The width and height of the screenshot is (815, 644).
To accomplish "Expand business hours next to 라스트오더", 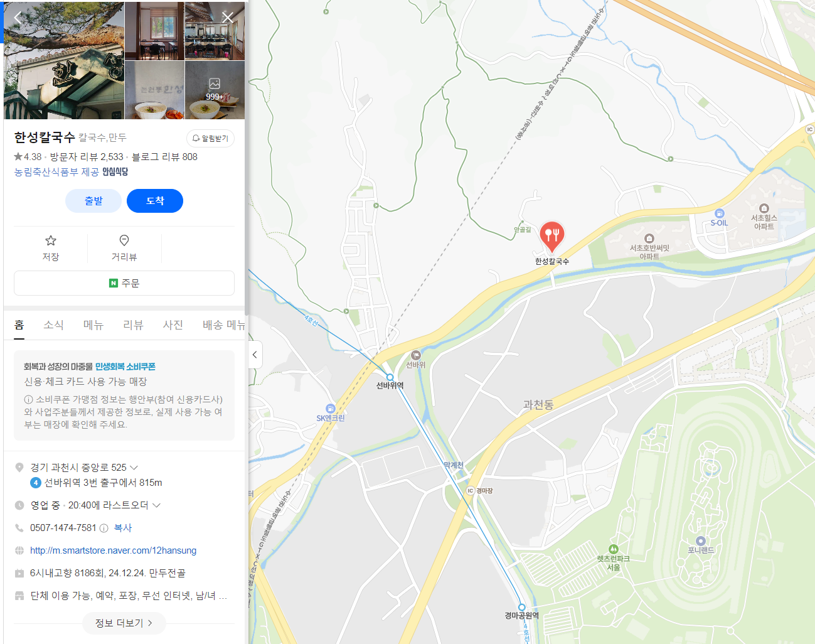I will coord(156,505).
